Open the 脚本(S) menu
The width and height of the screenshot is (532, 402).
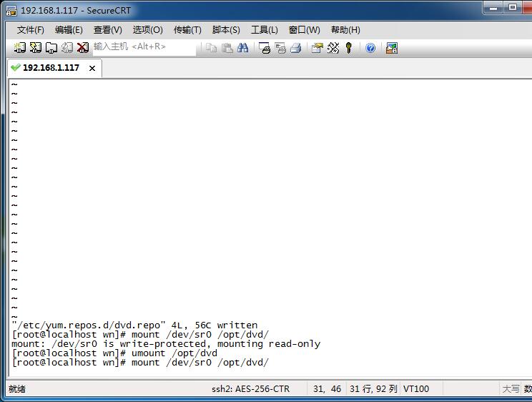226,30
